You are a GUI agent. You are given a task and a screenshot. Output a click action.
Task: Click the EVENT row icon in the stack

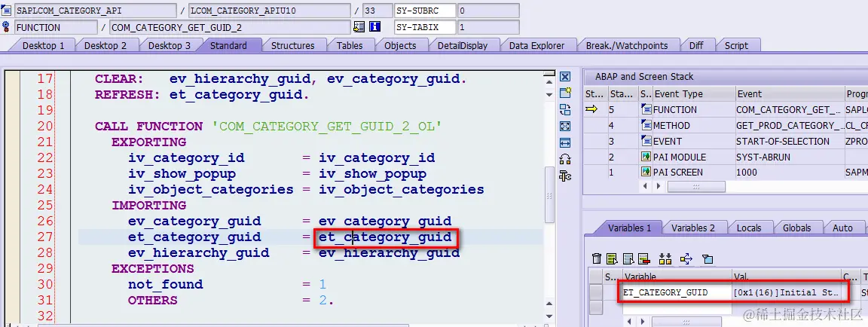[646, 141]
